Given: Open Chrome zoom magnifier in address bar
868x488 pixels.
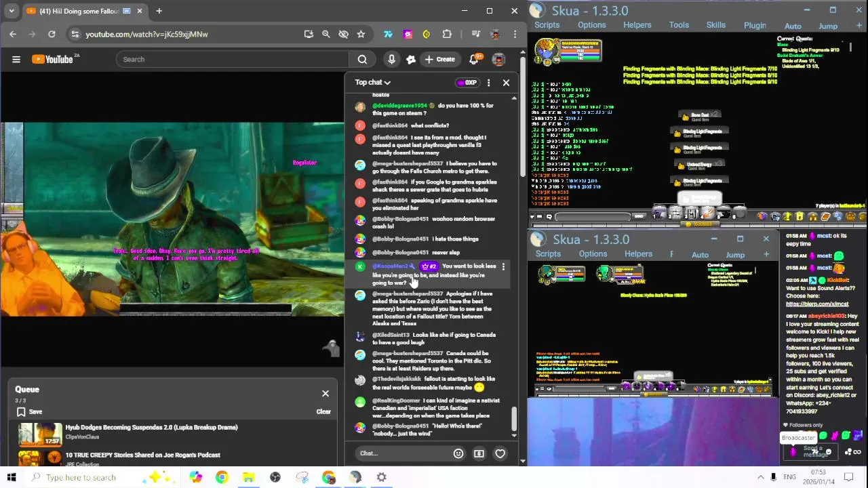Looking at the screenshot, I should coord(325,34).
